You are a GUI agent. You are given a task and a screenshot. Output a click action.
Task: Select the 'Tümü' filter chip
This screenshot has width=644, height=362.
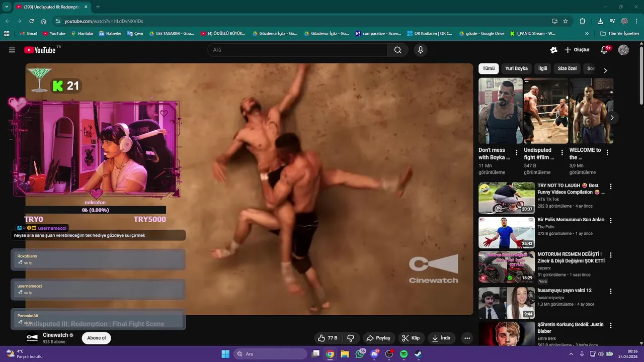[x=489, y=68]
